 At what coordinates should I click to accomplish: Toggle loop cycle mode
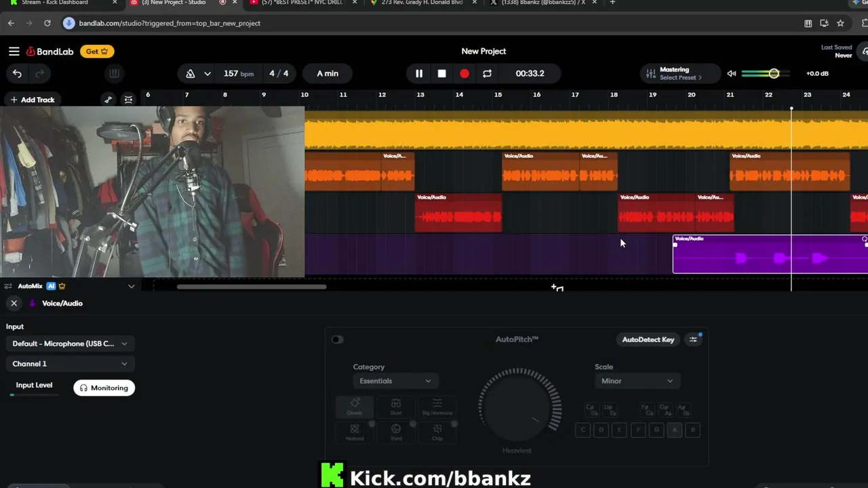(x=487, y=73)
